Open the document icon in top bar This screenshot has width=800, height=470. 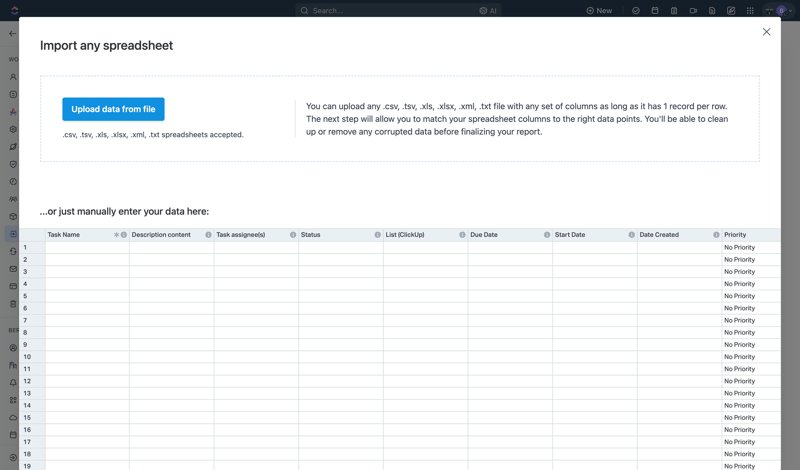click(712, 10)
